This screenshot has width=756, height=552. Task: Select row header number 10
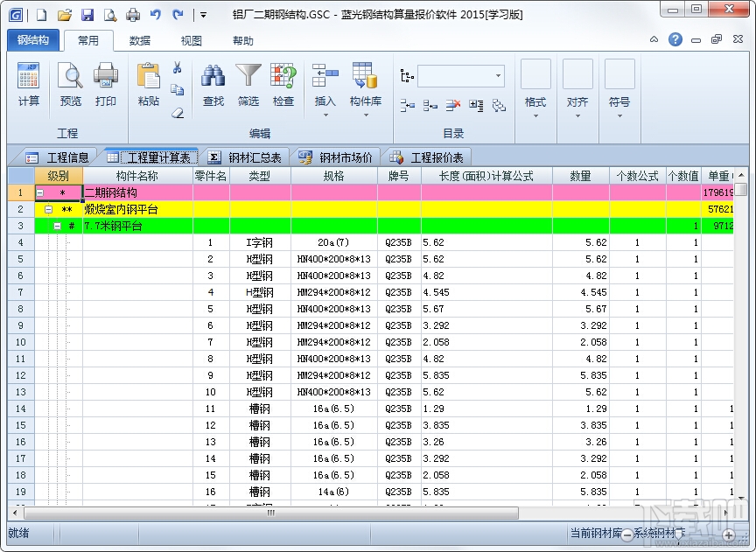click(21, 342)
